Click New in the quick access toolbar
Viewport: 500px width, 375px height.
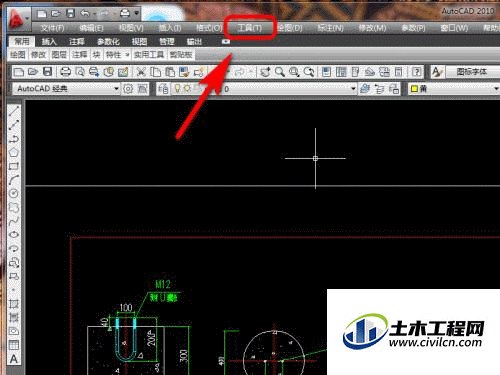coord(42,14)
